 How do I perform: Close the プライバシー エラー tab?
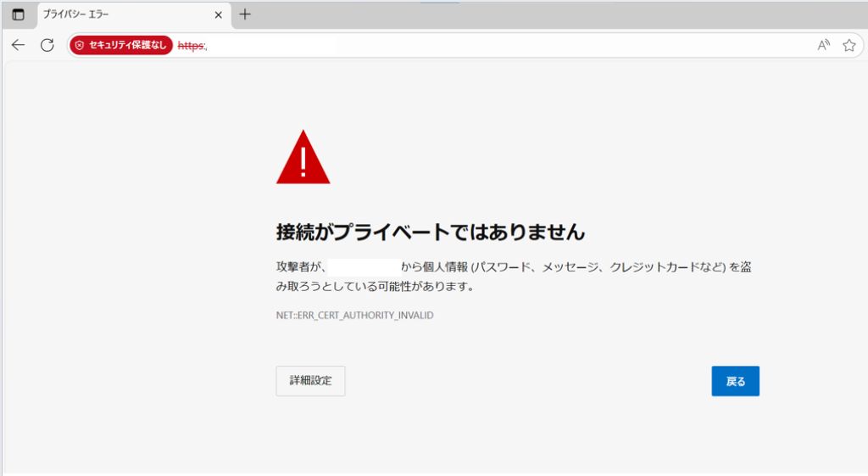click(218, 15)
